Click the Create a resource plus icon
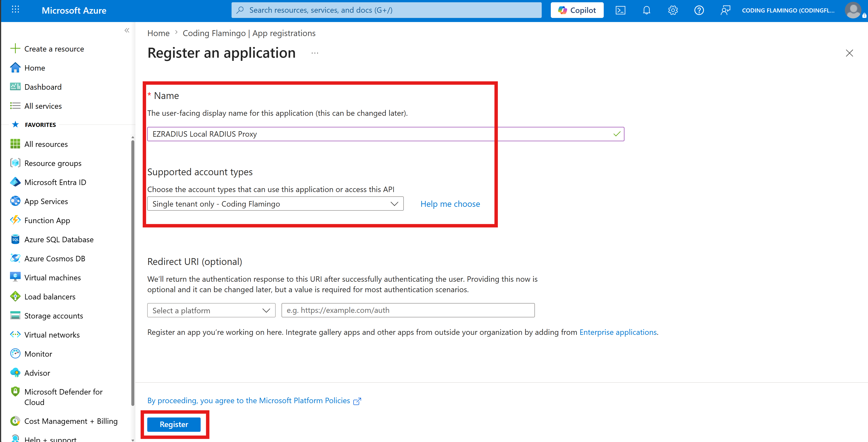 [x=15, y=49]
